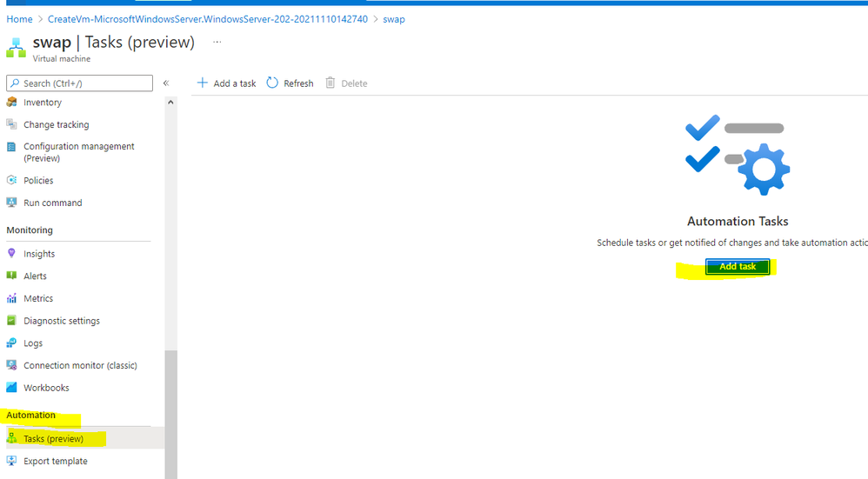Click the Export template icon
The height and width of the screenshot is (479, 868).
pos(11,461)
